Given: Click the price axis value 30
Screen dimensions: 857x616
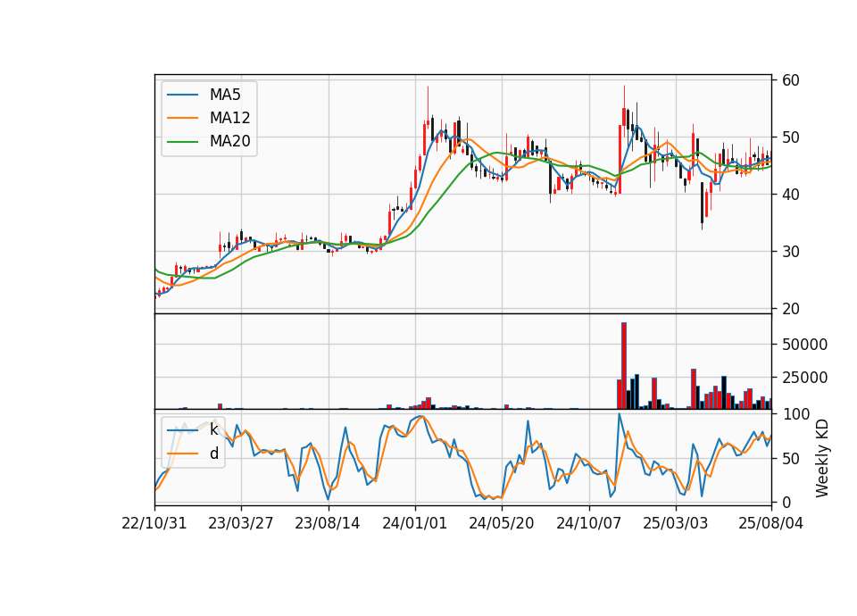Looking at the screenshot, I should pyautogui.click(x=790, y=252).
